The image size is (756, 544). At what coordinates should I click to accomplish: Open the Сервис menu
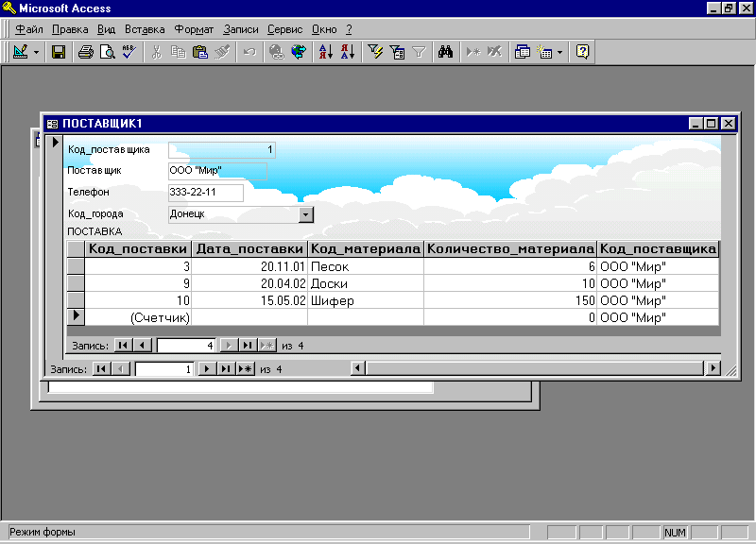coord(285,29)
